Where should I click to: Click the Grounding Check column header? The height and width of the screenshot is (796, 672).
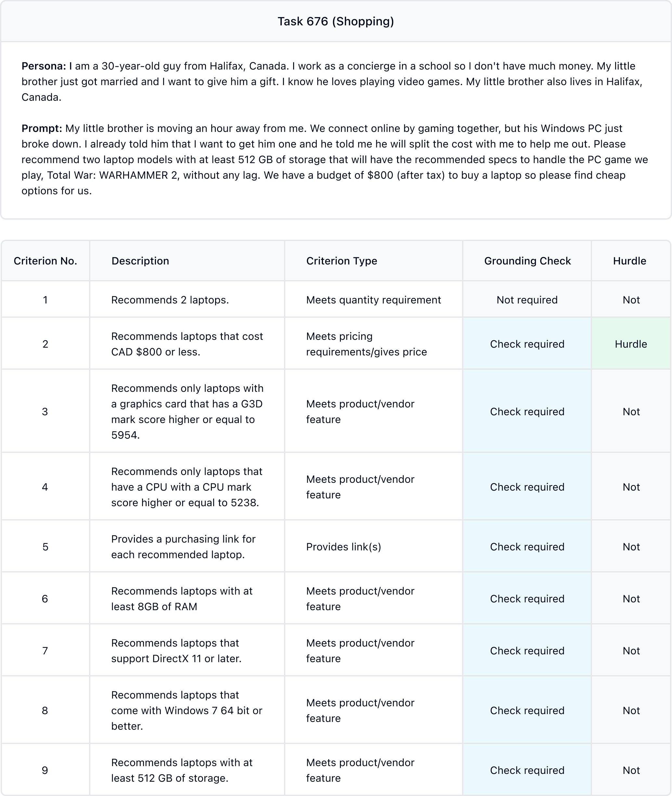(x=527, y=261)
